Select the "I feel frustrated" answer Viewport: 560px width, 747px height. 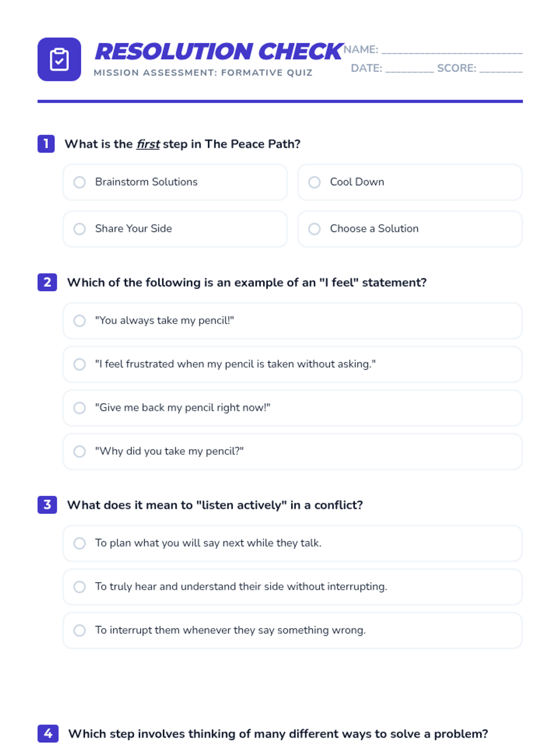293,364
